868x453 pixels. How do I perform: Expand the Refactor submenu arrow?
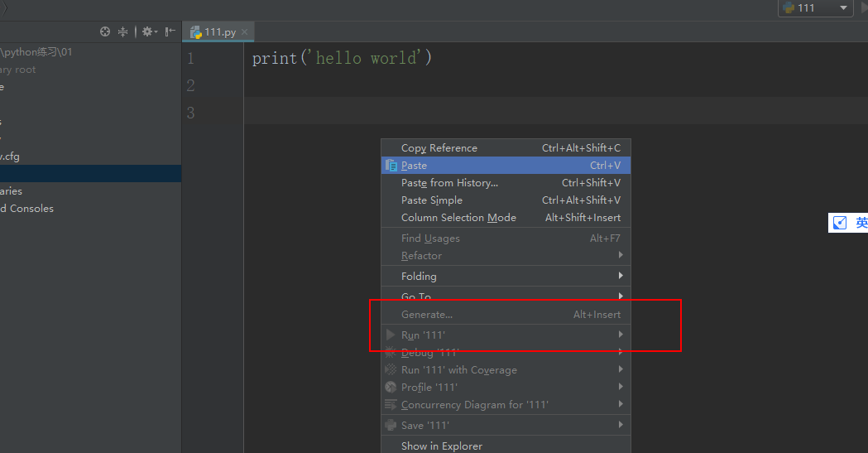621,255
